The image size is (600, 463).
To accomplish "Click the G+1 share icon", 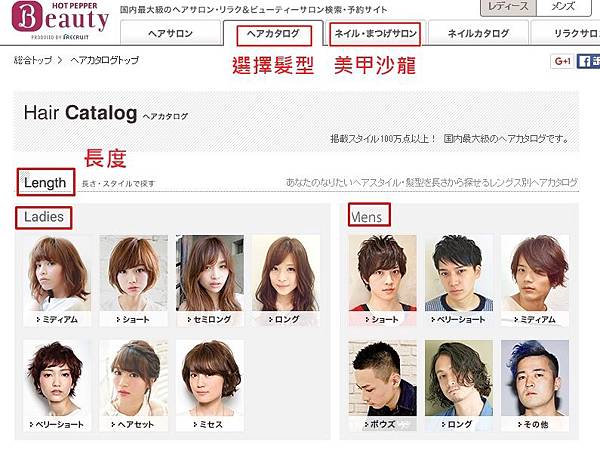I will (x=562, y=61).
